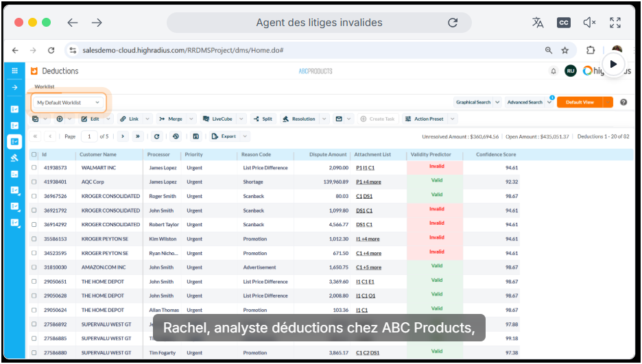Click the Default View button

580,102
